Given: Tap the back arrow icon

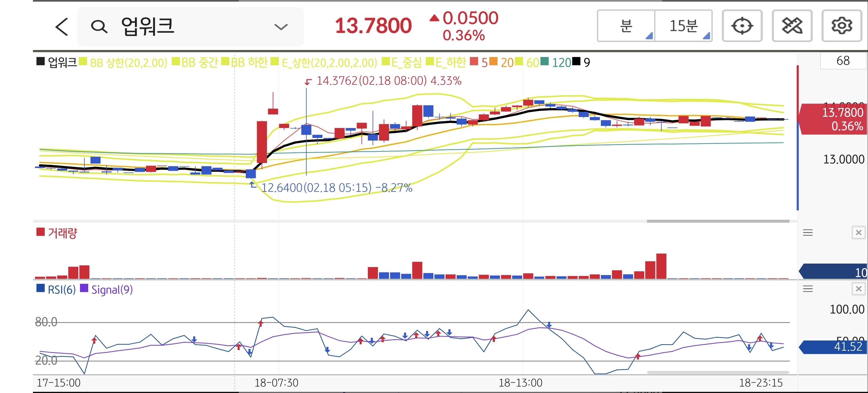Looking at the screenshot, I should pyautogui.click(x=62, y=27).
